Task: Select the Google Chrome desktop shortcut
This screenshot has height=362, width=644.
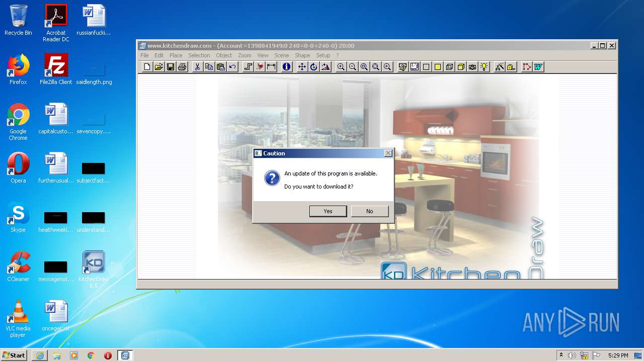Action: tap(18, 122)
